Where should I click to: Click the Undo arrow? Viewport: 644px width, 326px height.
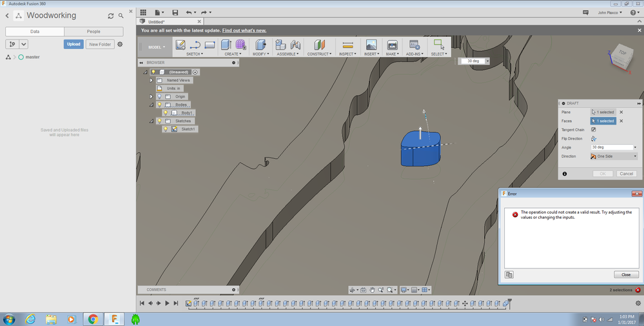click(x=188, y=13)
